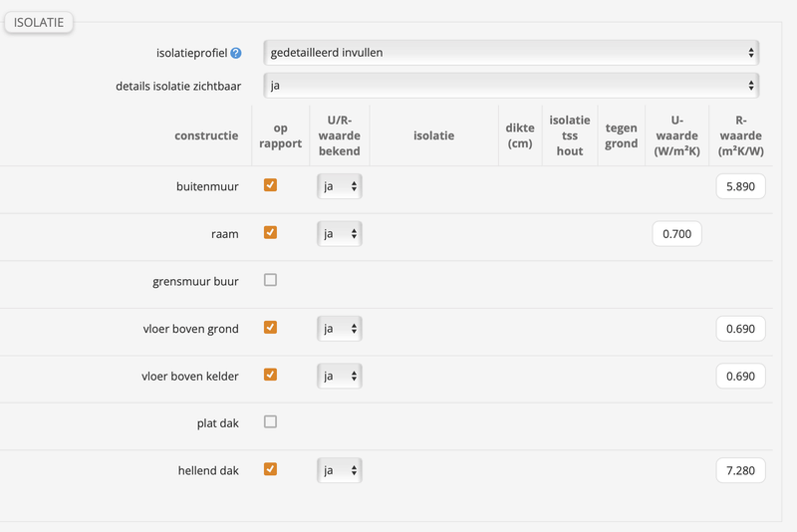
Task: Click vloer boven grond R-waarde field
Action: tap(740, 329)
